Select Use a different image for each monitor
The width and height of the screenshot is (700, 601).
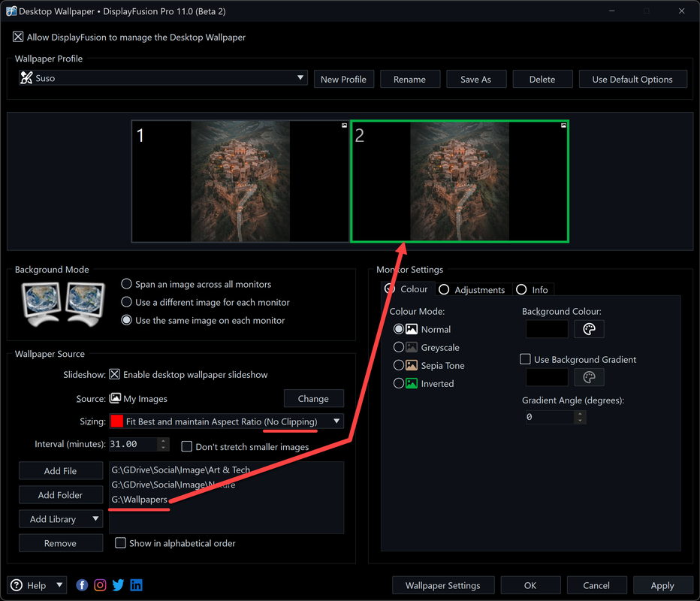click(126, 302)
